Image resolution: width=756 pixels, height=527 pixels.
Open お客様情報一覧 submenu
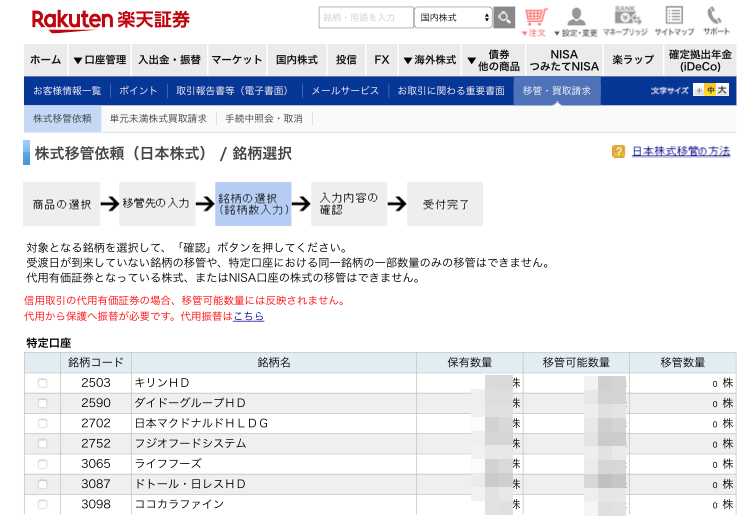(x=67, y=91)
